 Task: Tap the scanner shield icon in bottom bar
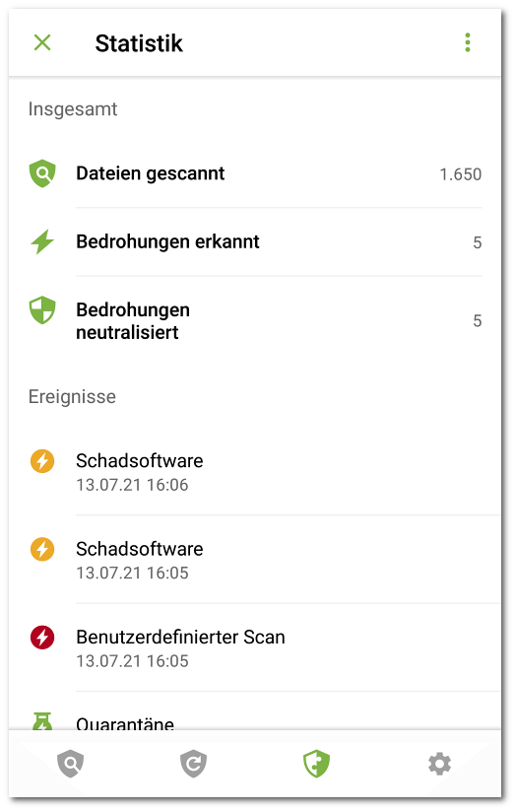pyautogui.click(x=70, y=764)
